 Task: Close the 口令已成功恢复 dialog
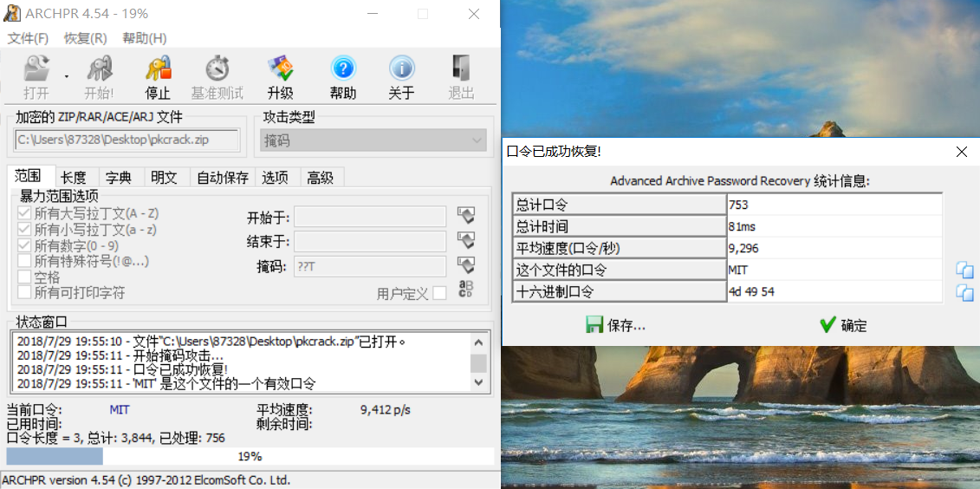pyautogui.click(x=962, y=151)
